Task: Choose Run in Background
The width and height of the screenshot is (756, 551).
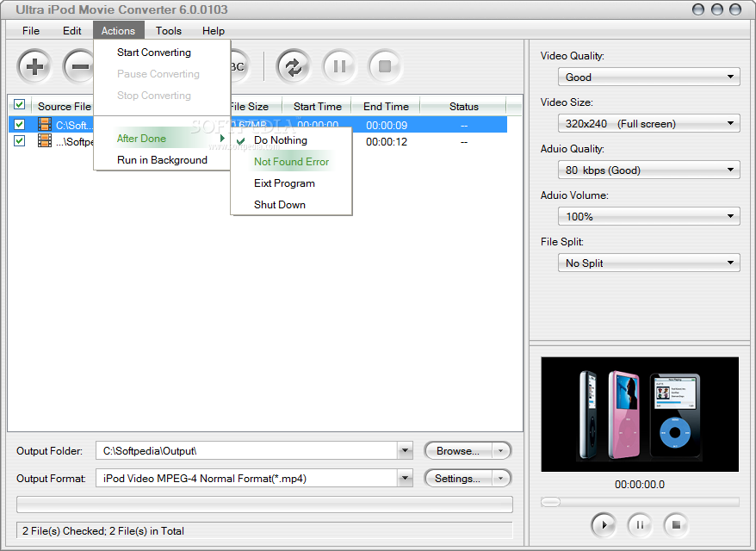Action: pos(162,160)
